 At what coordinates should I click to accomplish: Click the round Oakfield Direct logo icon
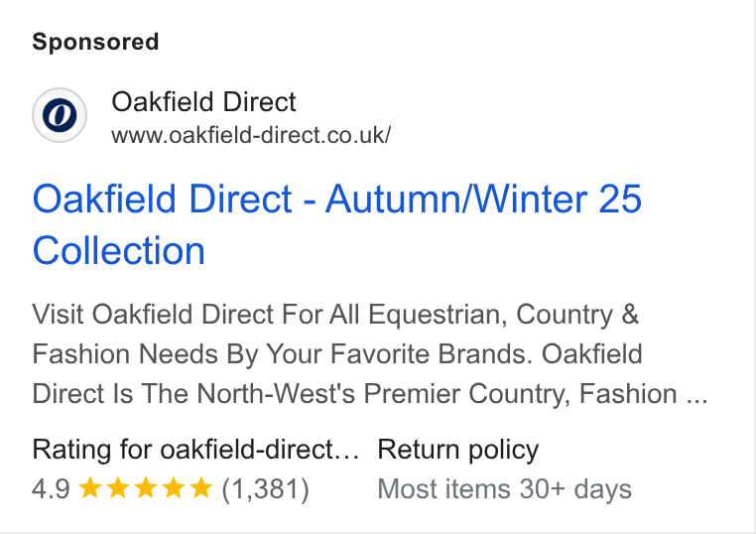[x=60, y=115]
